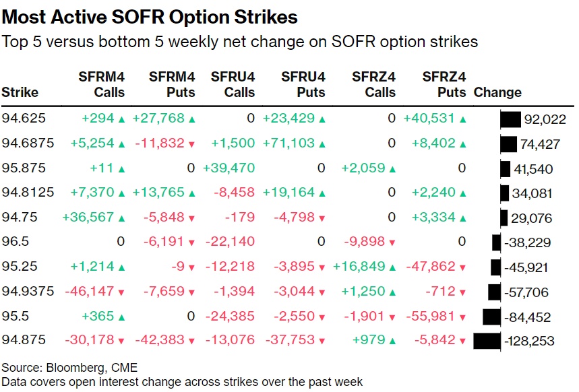The image size is (579, 392).
Task: Click the red arrow next to -55,981
Action: (x=462, y=317)
